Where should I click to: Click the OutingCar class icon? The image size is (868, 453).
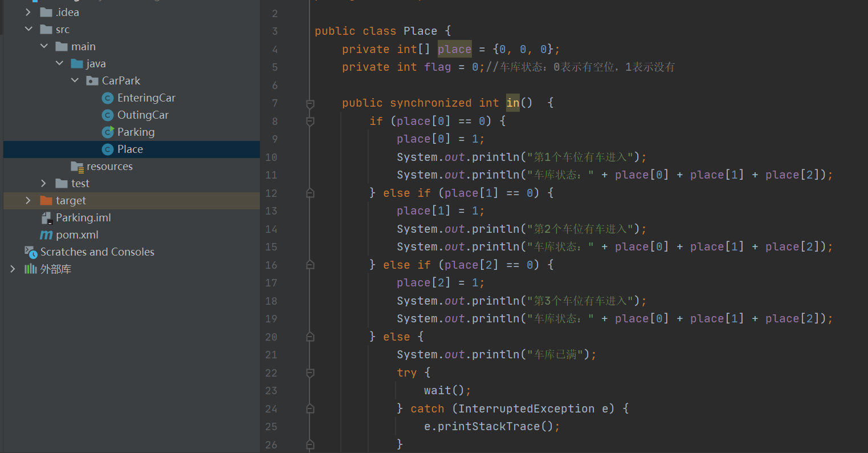108,115
